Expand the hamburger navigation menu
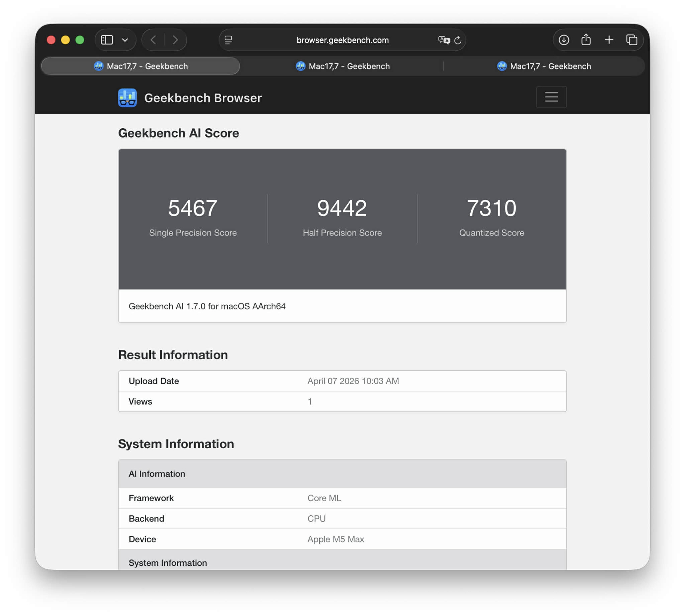Screen dimensions: 685x616 (x=551, y=97)
